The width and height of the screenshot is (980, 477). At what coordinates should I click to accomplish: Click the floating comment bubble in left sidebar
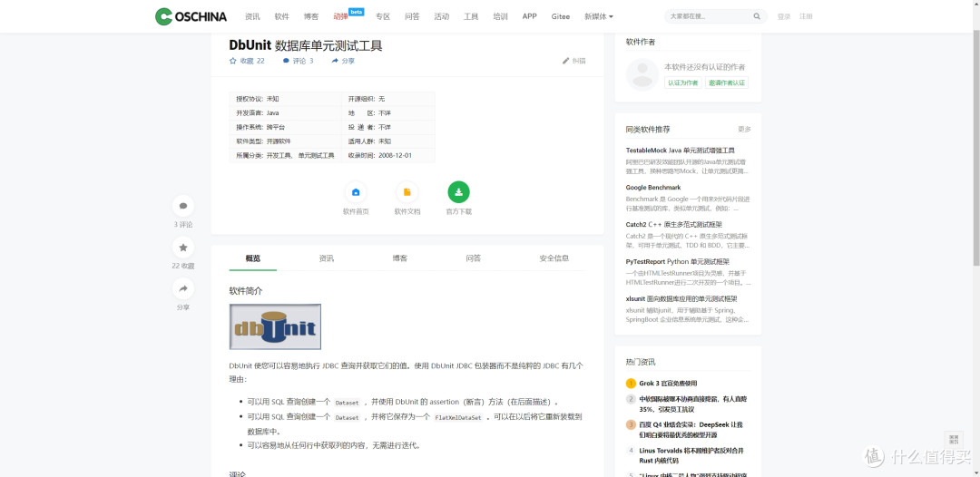pos(183,206)
